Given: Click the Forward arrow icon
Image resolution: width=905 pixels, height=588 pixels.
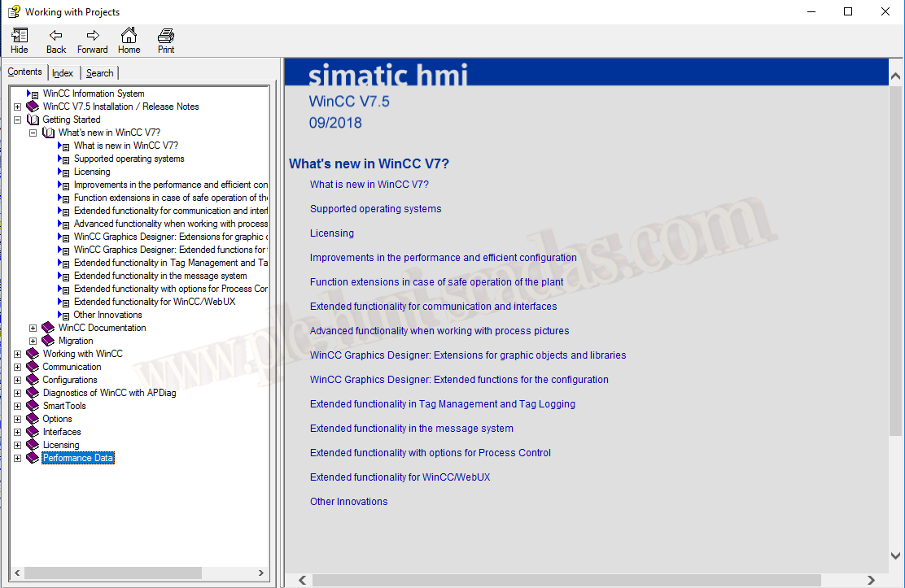Looking at the screenshot, I should pyautogui.click(x=93, y=36).
